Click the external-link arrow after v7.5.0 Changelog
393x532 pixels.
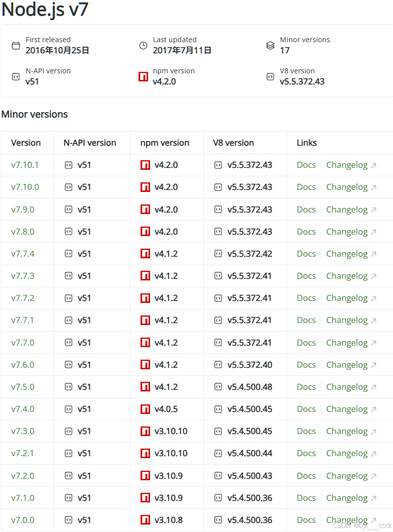coord(373,387)
